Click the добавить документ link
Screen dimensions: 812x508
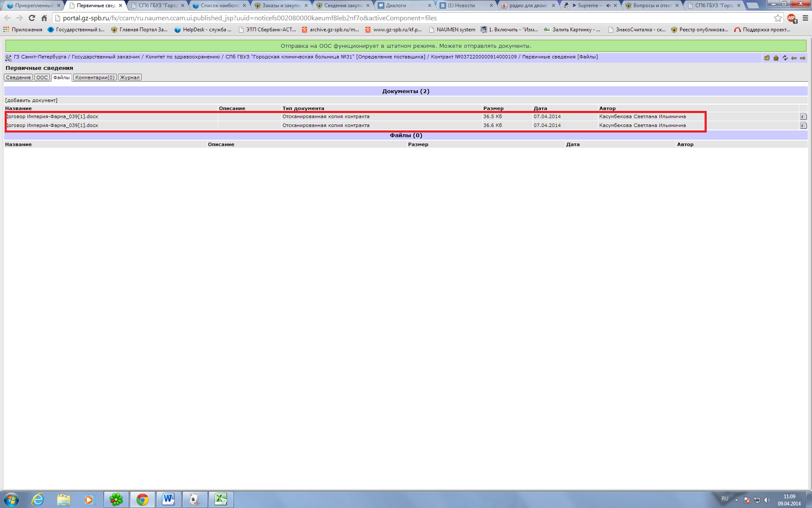pyautogui.click(x=31, y=100)
